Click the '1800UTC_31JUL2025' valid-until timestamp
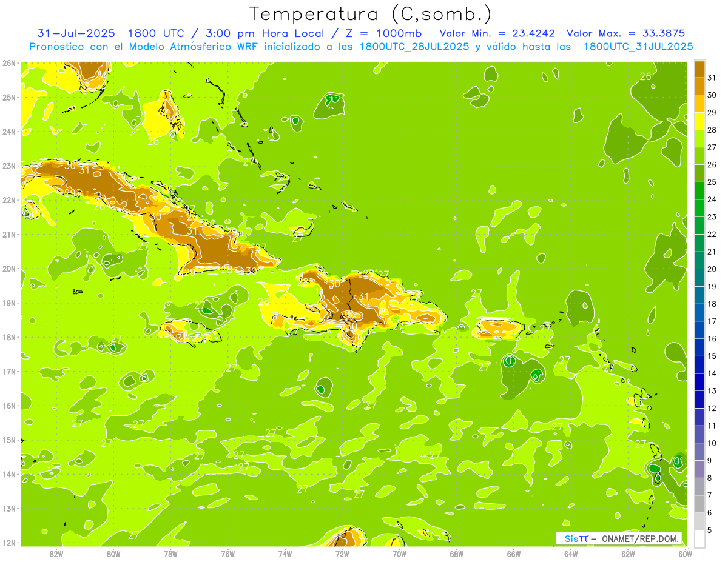Screen dimensions: 728x562 coord(638,46)
